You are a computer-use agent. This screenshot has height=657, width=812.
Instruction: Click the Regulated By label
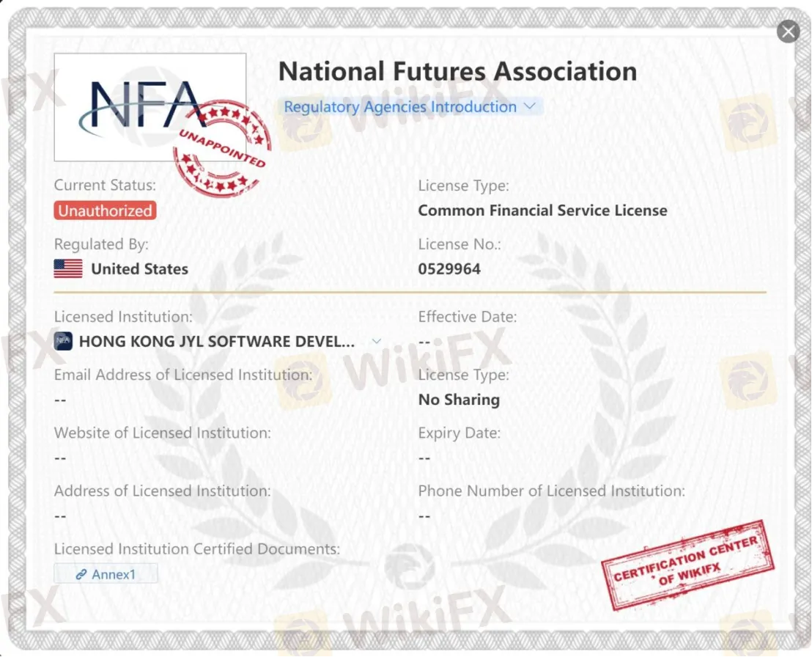[x=101, y=244]
